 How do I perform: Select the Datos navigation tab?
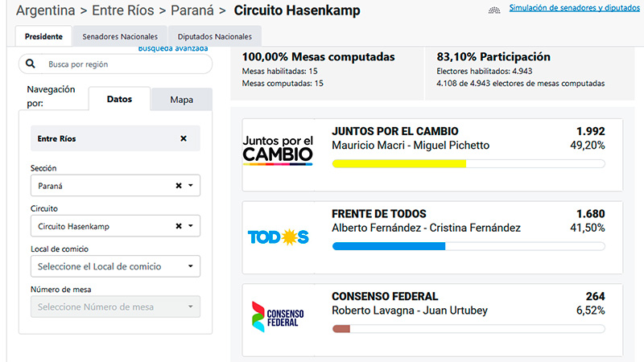119,99
